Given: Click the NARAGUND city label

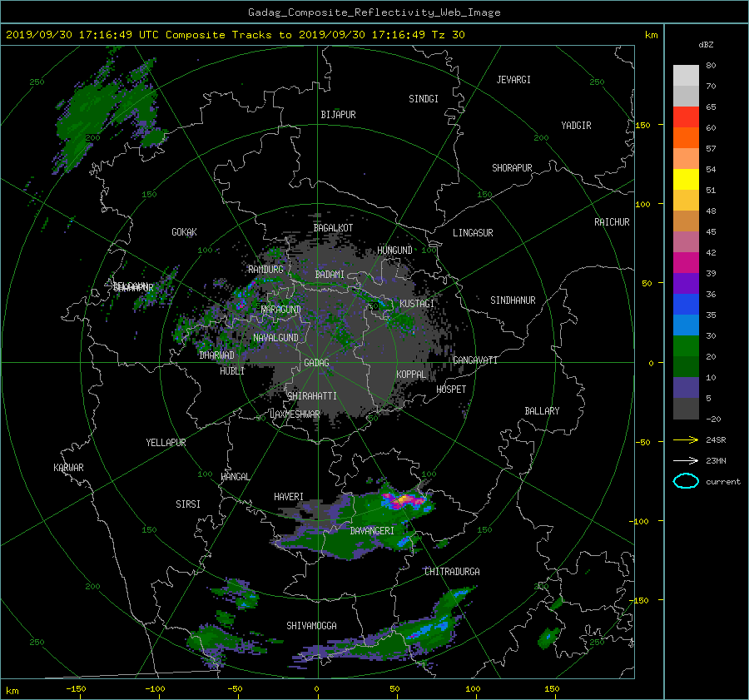Looking at the screenshot, I should click(281, 310).
